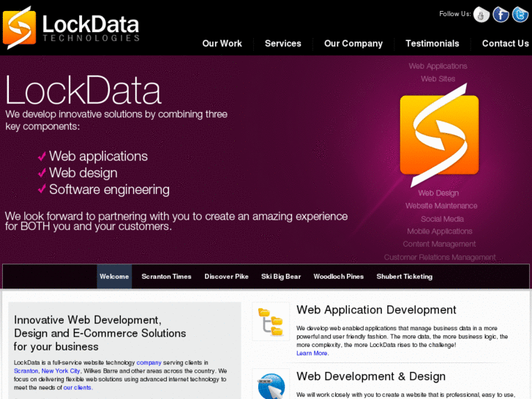Image resolution: width=532 pixels, height=399 pixels.
Task: Follow the 'our clients' link
Action: tap(78, 387)
